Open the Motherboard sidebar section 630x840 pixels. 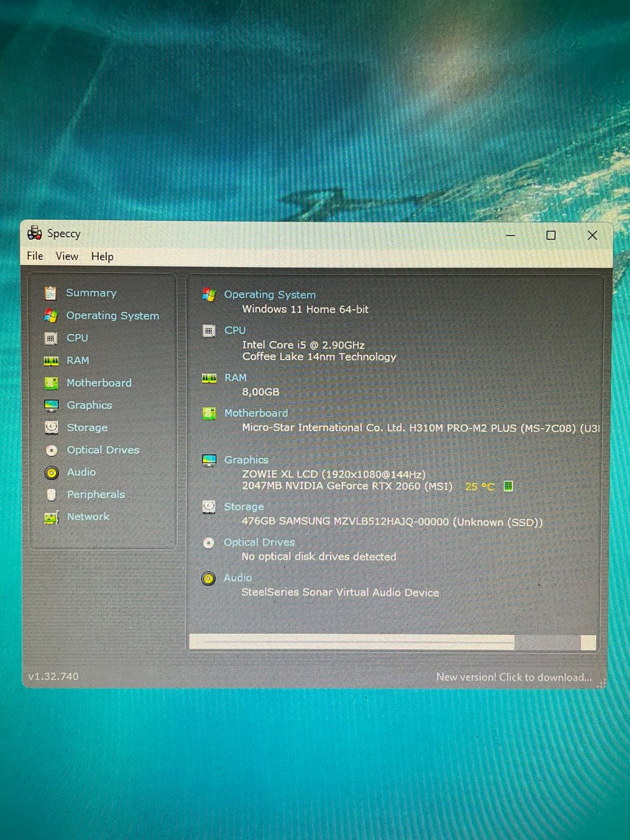[x=99, y=383]
